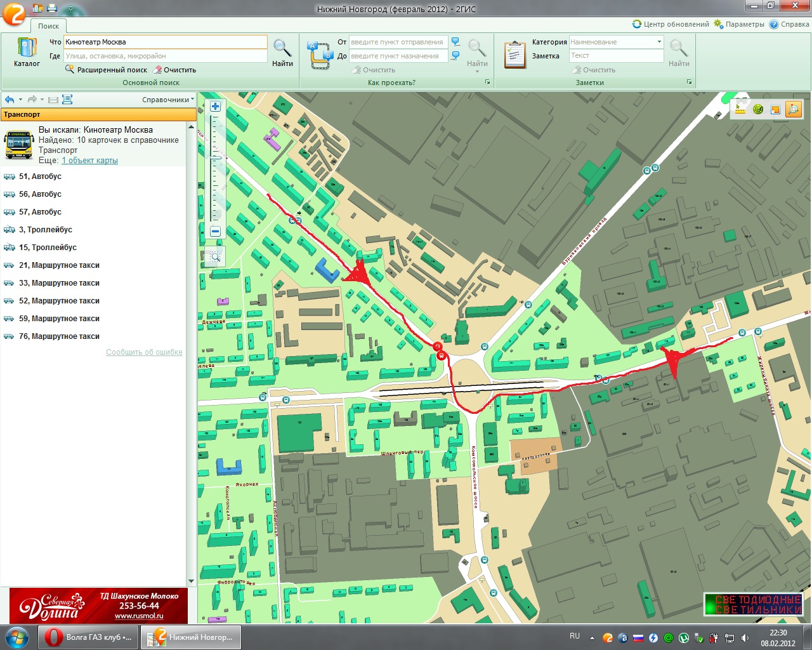Click the Найти magnifier in Основной поиск
The height and width of the screenshot is (650, 812).
282,53
